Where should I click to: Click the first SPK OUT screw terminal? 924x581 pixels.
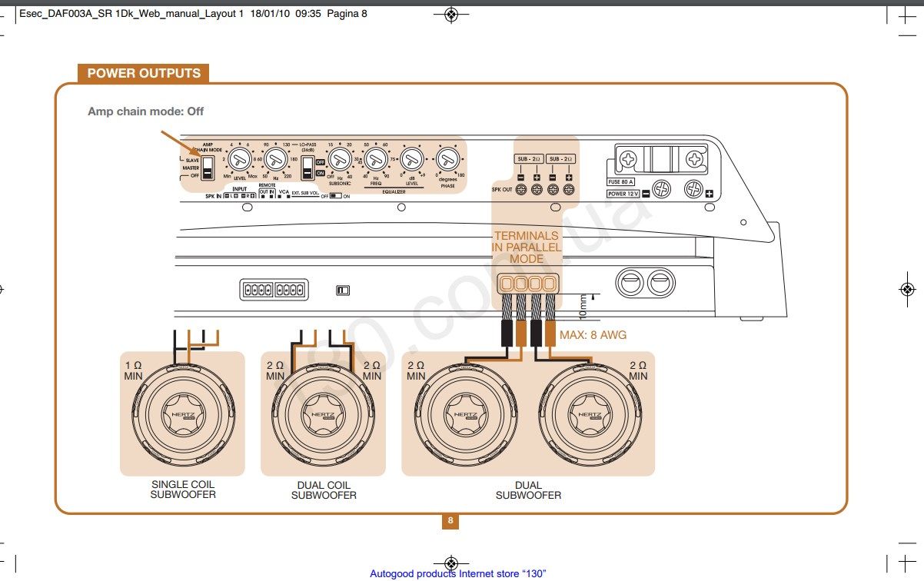tap(520, 189)
